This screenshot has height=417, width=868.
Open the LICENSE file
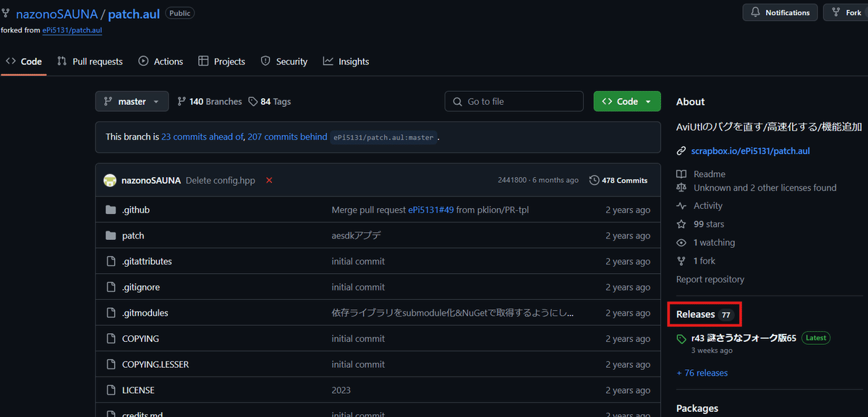[x=138, y=390]
